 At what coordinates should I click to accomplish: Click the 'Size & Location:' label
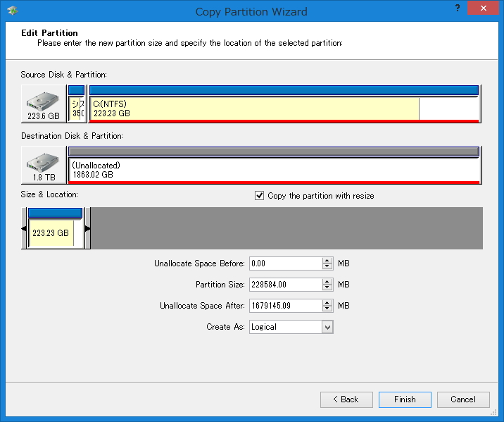[49, 194]
